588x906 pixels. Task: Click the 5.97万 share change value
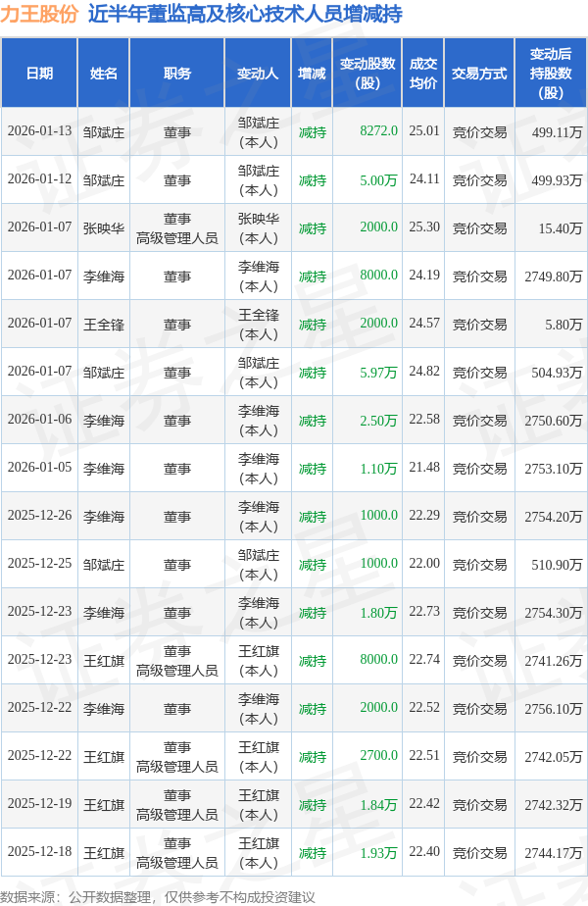click(378, 372)
